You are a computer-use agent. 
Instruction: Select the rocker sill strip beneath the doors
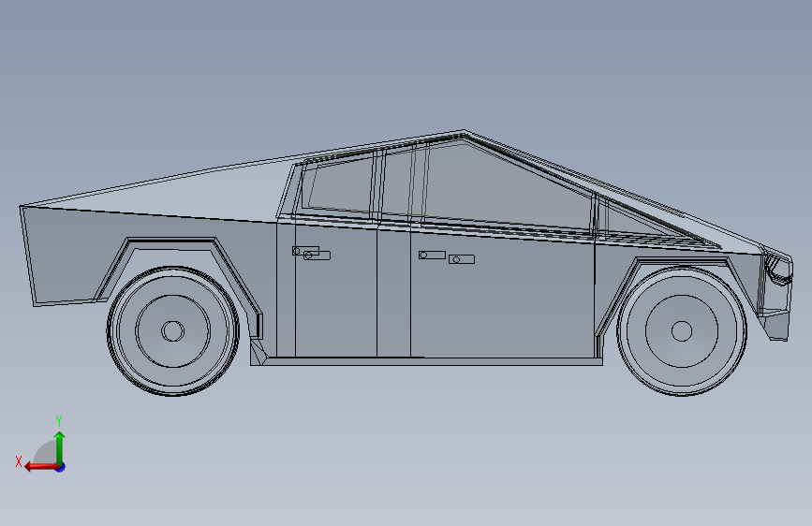[430, 361]
